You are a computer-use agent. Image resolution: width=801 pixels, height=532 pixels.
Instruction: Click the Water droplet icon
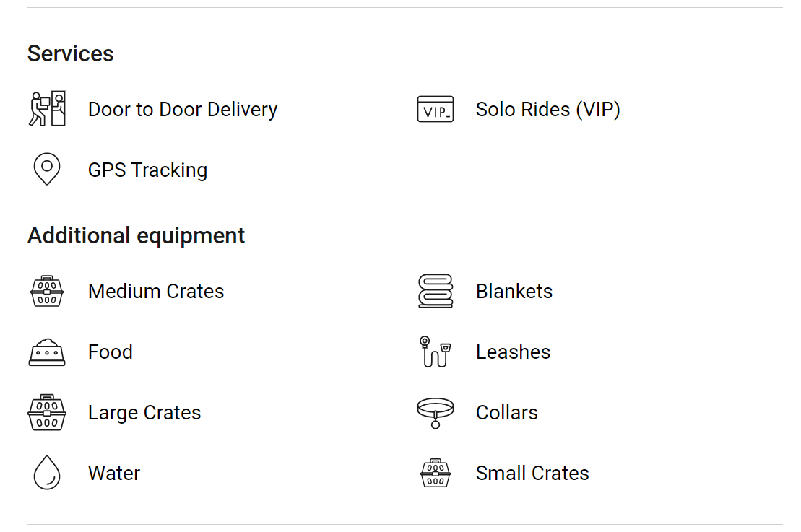click(x=47, y=473)
